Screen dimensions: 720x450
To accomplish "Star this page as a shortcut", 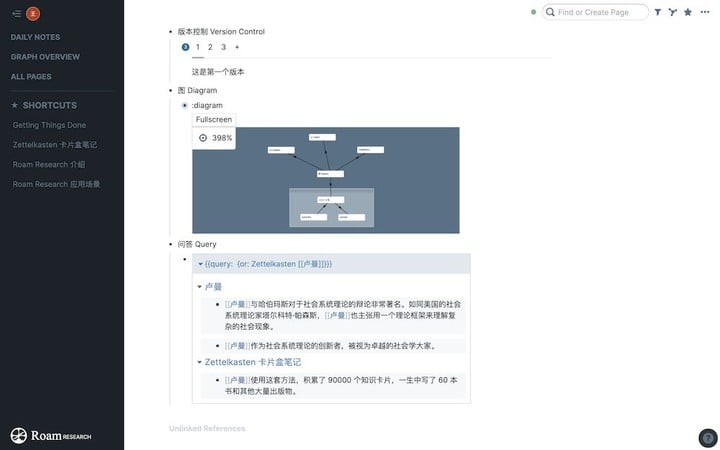I will (687, 12).
